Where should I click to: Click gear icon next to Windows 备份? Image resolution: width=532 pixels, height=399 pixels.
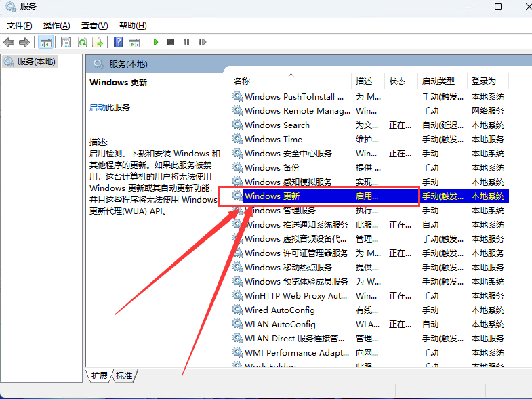237,167
